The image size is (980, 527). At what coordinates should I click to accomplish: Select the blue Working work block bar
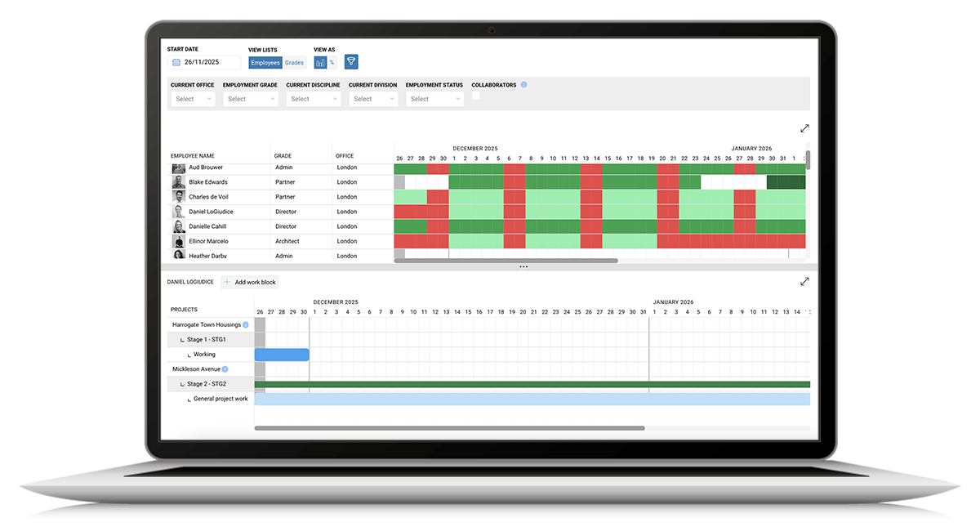pyautogui.click(x=281, y=354)
